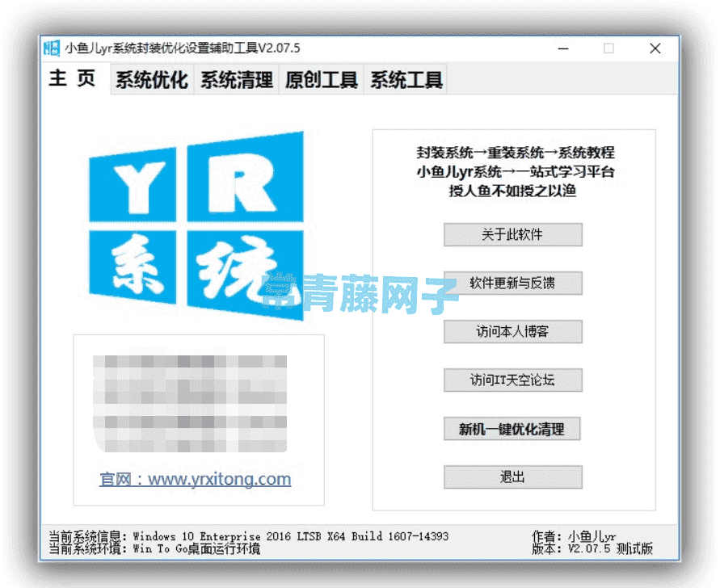Screen dimensions: 720x588
Task: Minimize the 小鱼儿yr tool window
Action: (x=563, y=48)
